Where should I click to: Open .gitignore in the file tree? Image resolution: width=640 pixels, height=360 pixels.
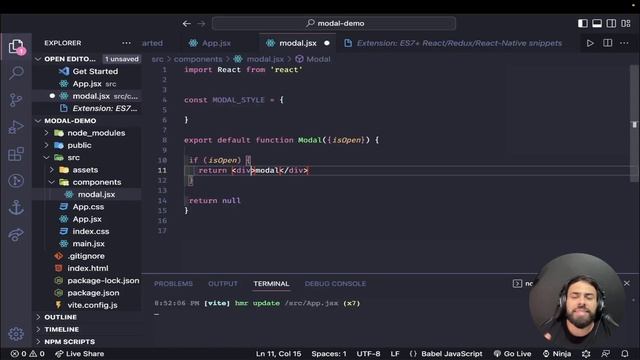[x=86, y=256]
